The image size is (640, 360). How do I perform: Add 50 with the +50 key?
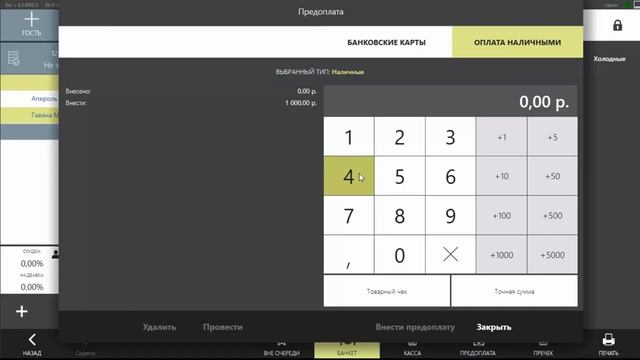point(552,176)
